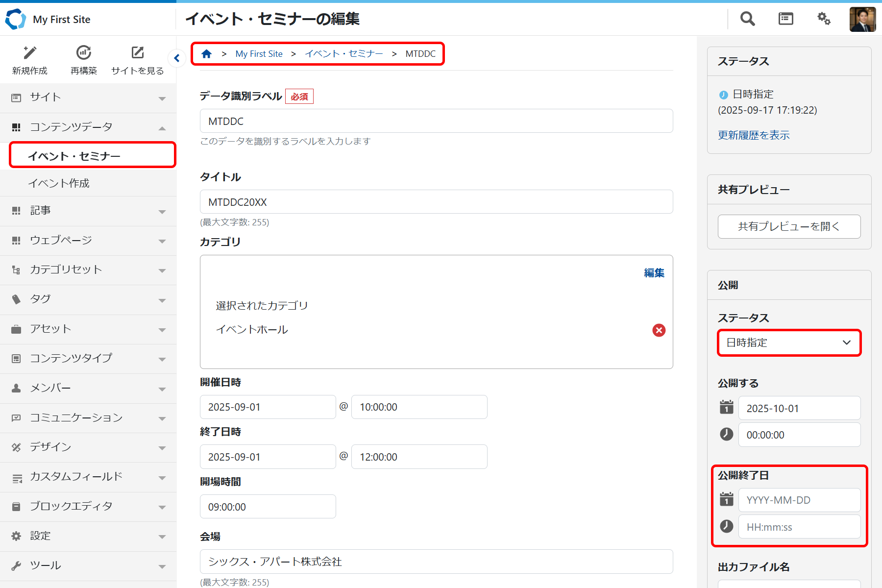Click the home icon in the breadcrumb
The width and height of the screenshot is (882, 588).
(206, 53)
